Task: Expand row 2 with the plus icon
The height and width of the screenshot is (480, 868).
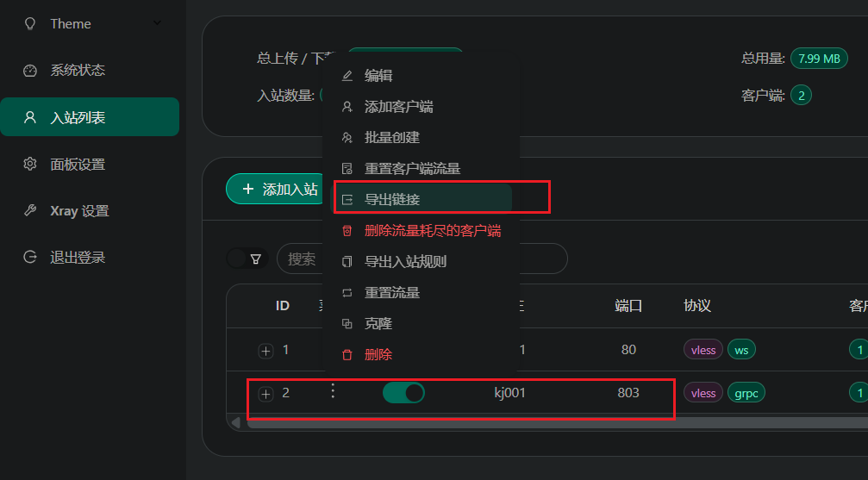Action: (x=265, y=394)
